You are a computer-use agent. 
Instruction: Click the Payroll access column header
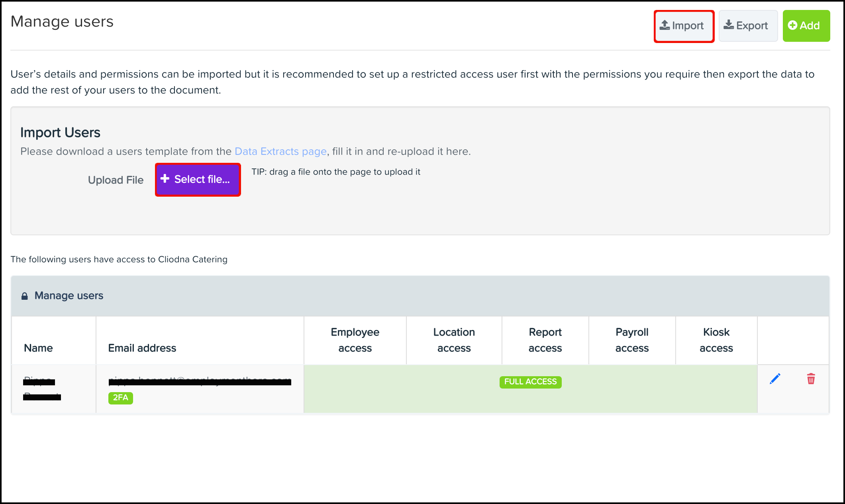pos(632,340)
